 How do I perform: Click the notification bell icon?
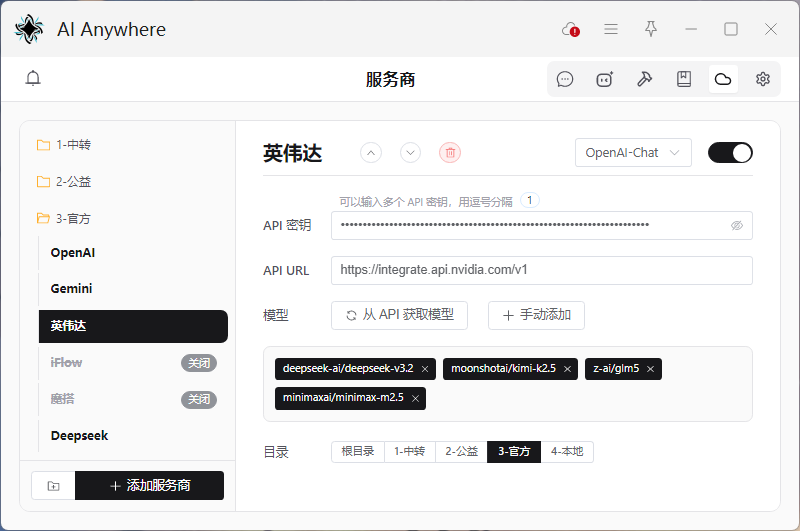tap(33, 79)
